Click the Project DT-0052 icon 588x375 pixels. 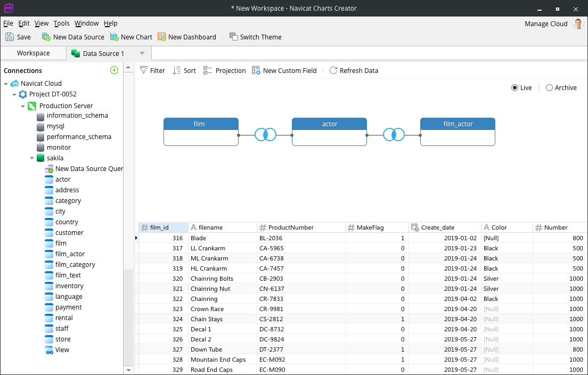tap(23, 94)
